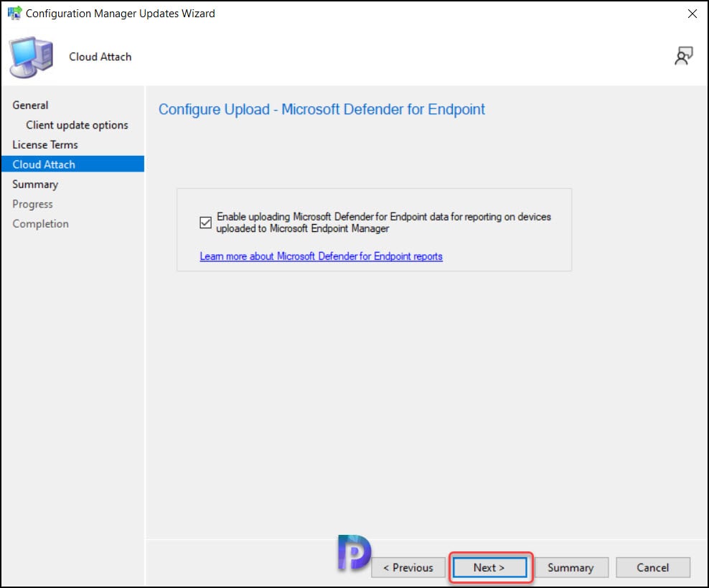This screenshot has width=709, height=588.
Task: Select Client update options step
Action: 77,125
